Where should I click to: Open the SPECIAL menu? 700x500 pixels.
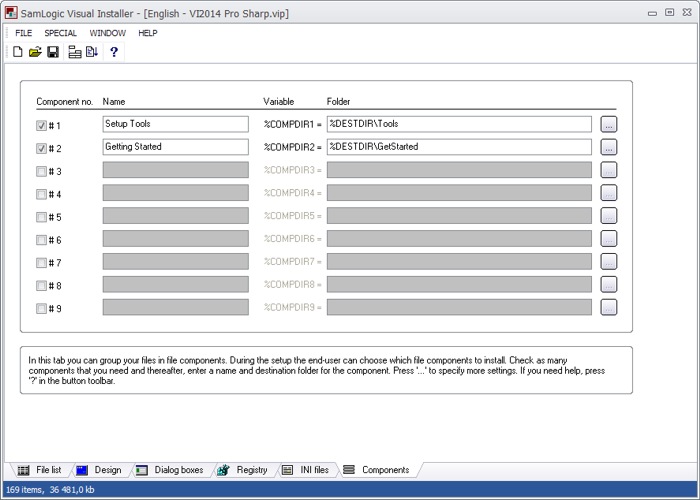60,33
